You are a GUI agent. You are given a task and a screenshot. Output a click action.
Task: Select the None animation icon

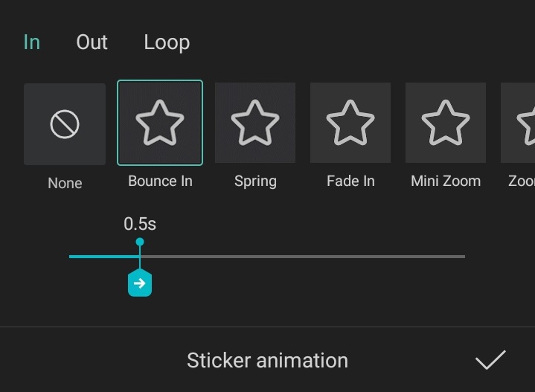65,124
